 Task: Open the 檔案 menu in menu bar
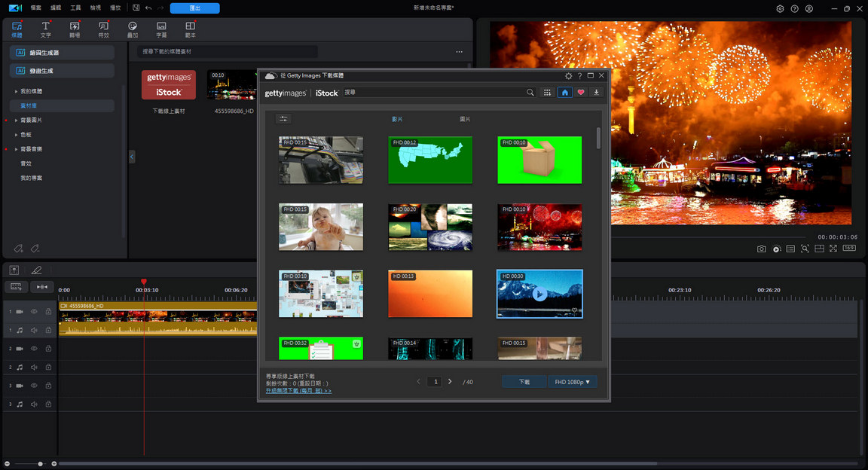pyautogui.click(x=36, y=8)
